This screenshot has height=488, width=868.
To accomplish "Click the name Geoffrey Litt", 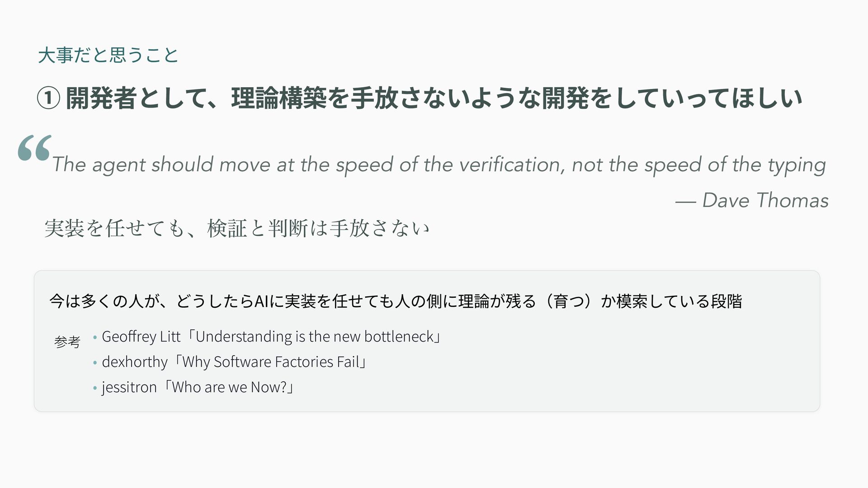I will tap(141, 337).
